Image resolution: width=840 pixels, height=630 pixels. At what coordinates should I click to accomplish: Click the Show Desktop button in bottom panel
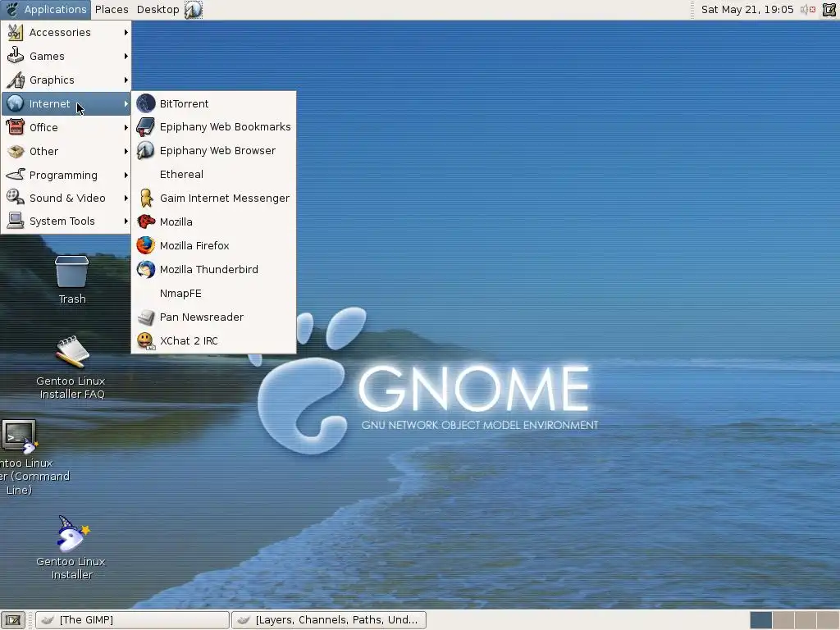[13, 620]
